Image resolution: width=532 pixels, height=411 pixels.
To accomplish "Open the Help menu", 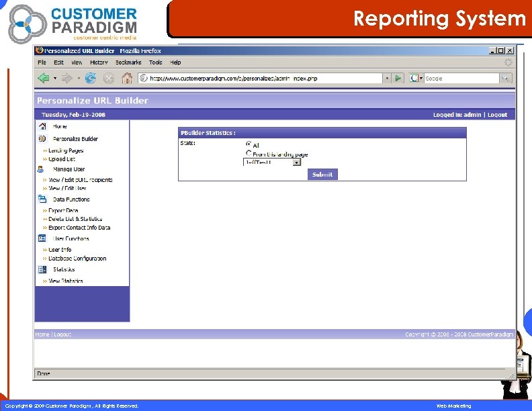I will coord(175,62).
